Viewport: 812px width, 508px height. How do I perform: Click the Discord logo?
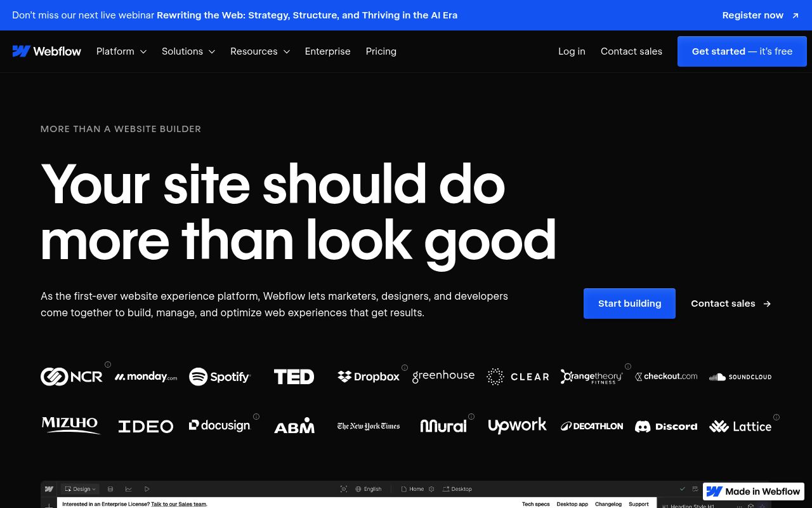click(x=666, y=426)
